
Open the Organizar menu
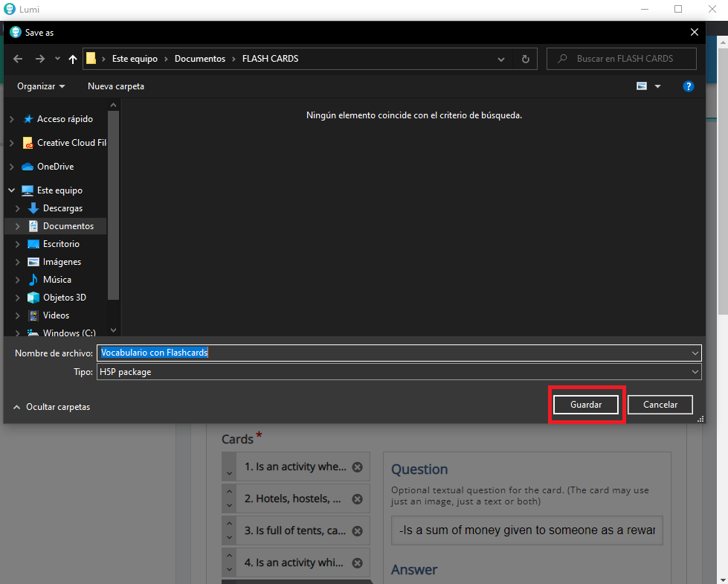(x=41, y=86)
